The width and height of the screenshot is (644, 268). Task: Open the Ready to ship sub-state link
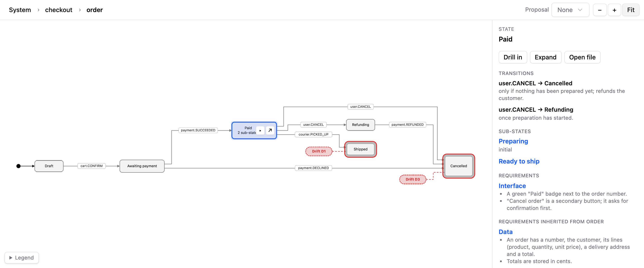point(519,161)
